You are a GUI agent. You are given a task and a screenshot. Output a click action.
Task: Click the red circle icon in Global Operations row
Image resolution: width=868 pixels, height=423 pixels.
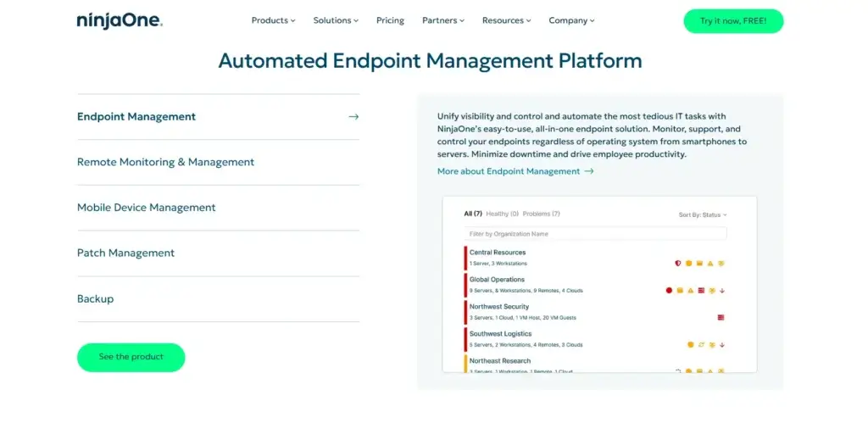point(669,290)
